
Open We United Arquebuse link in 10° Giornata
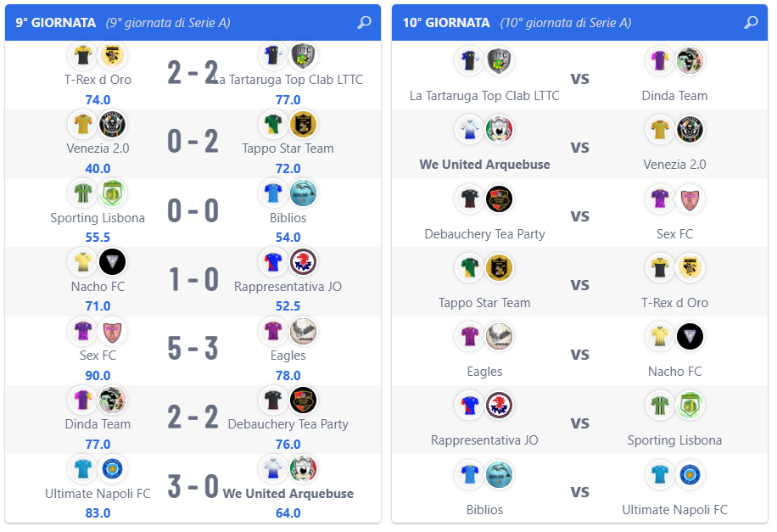(x=484, y=165)
